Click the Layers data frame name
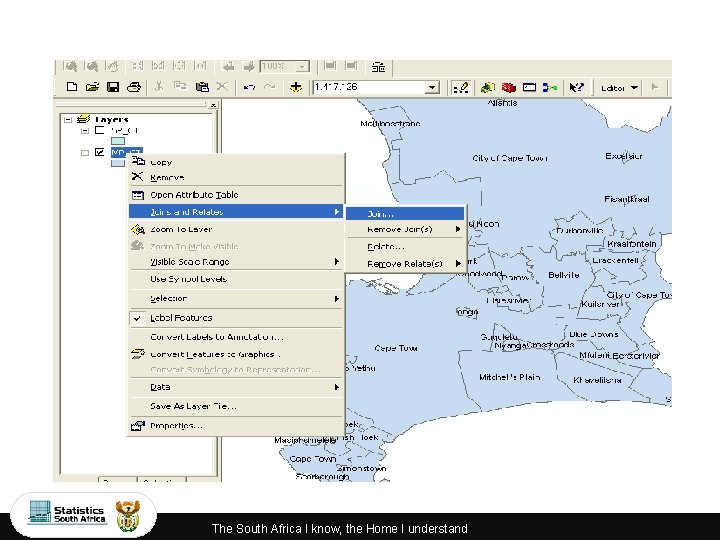The height and width of the screenshot is (540, 720). pos(112,119)
